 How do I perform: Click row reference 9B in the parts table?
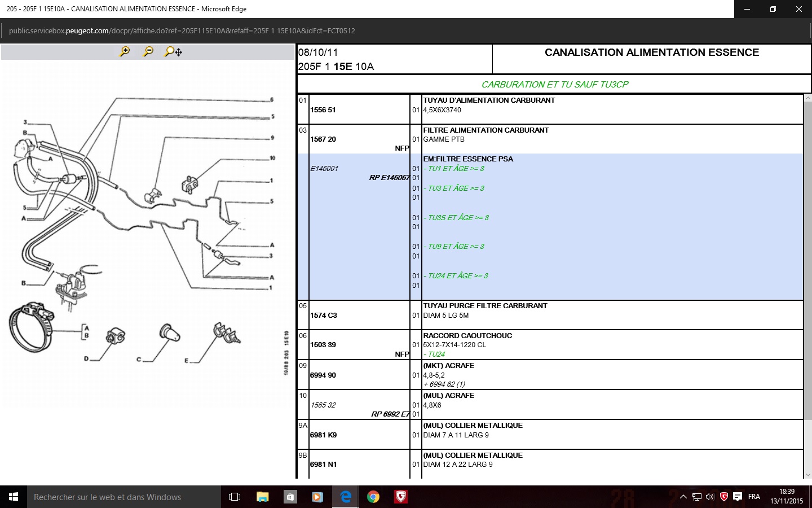pyautogui.click(x=303, y=456)
